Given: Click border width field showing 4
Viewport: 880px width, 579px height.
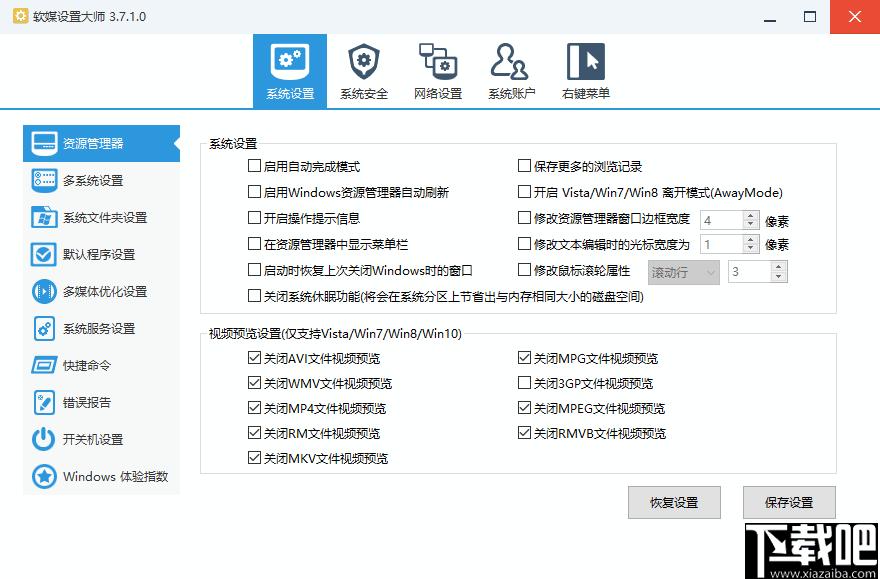Looking at the screenshot, I should [x=722, y=220].
